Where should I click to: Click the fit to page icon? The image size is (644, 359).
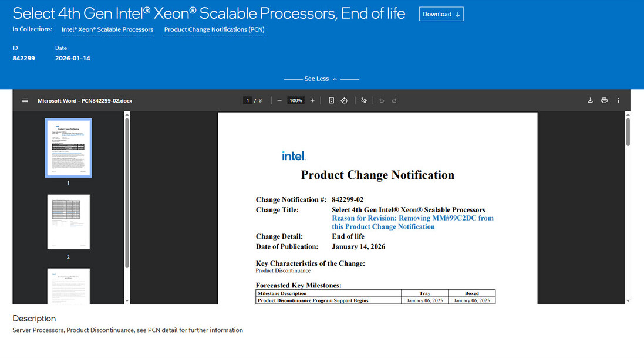pos(331,100)
